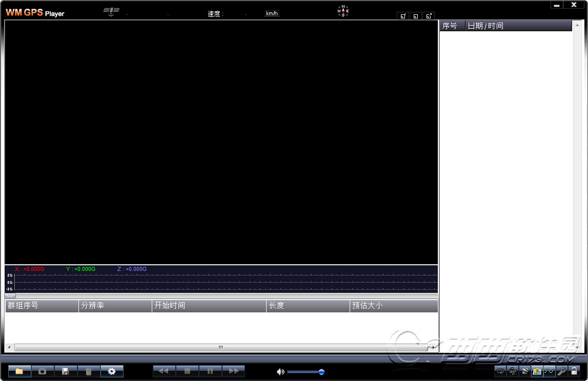This screenshot has width=588, height=381.
Task: Click the wrench tool icon
Action: pyautogui.click(x=562, y=371)
